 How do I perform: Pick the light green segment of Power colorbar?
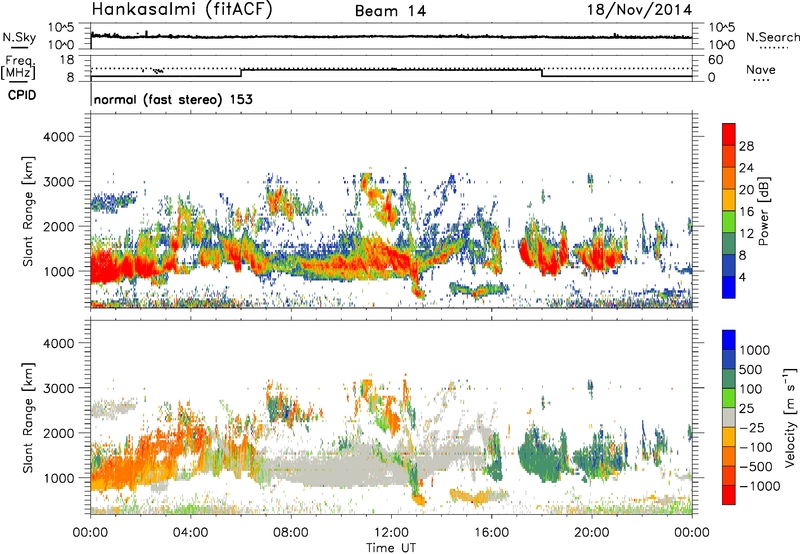coord(729,222)
